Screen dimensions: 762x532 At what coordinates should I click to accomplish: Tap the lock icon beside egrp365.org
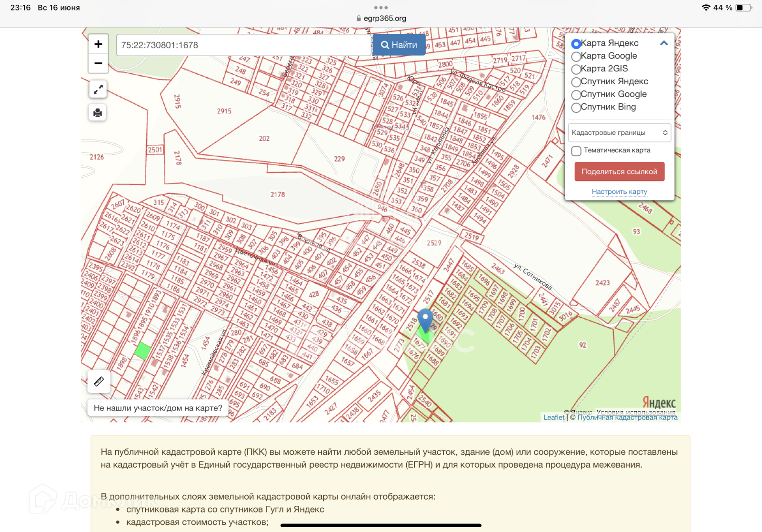(359, 19)
